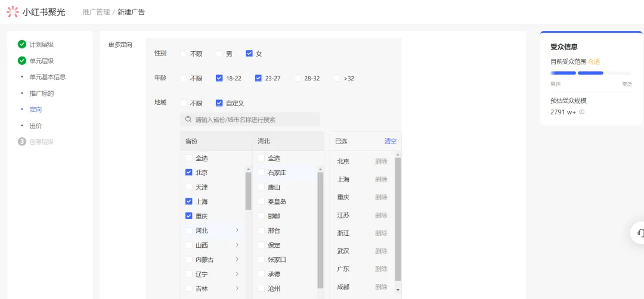
Task: Click 清空 to clear selected regions
Action: pyautogui.click(x=390, y=141)
